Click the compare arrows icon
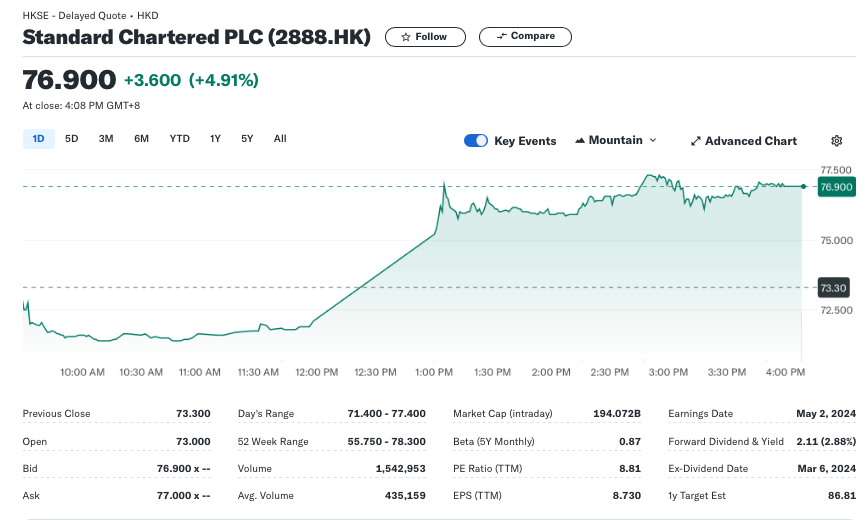This screenshot has width=867, height=520. pyautogui.click(x=502, y=36)
